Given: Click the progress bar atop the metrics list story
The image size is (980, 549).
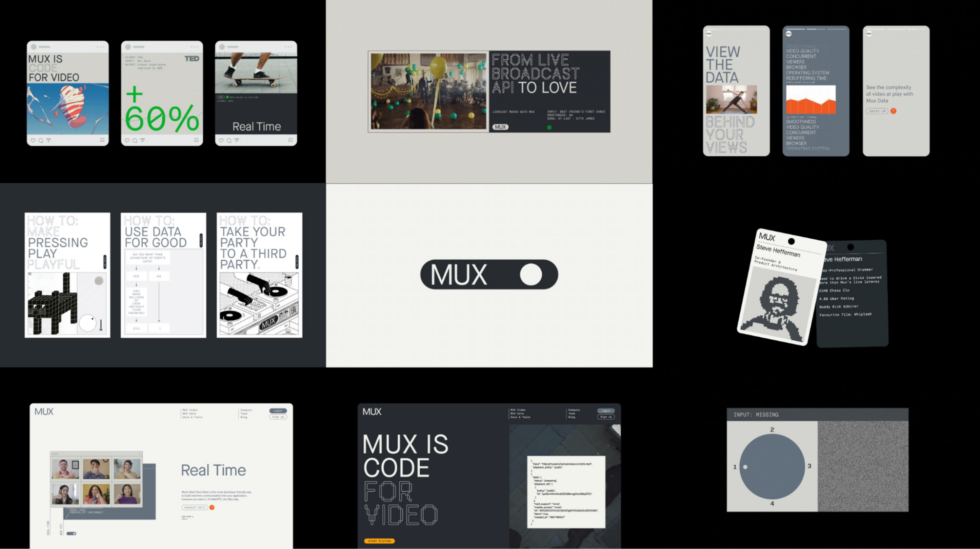Looking at the screenshot, I should [x=816, y=29].
